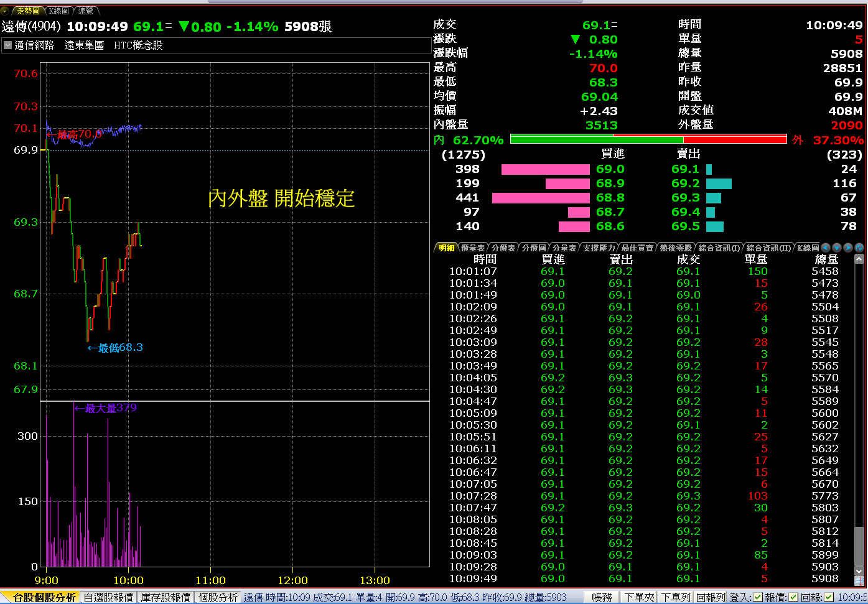Open the 最佳買賣 tab
868x604 pixels.
pyautogui.click(x=637, y=248)
